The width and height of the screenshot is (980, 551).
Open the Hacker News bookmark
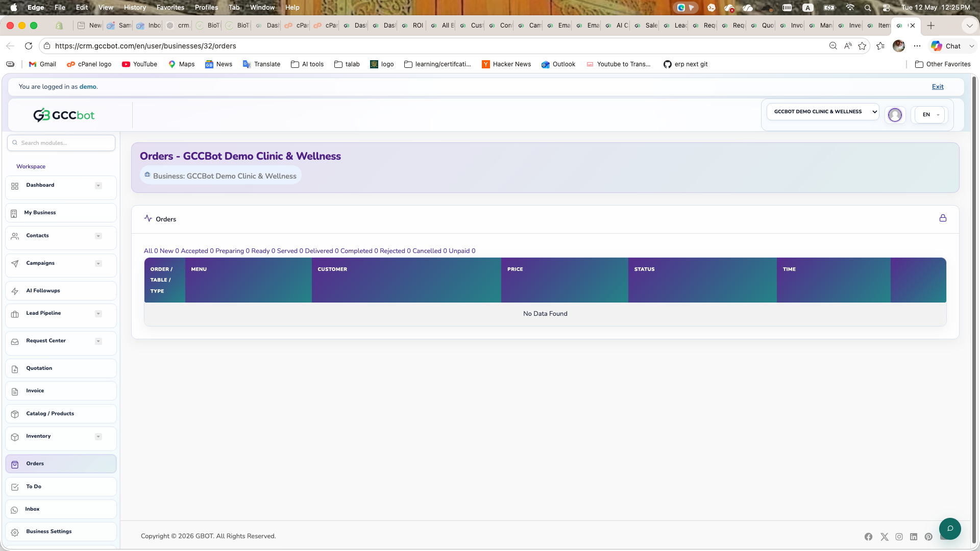pos(506,64)
